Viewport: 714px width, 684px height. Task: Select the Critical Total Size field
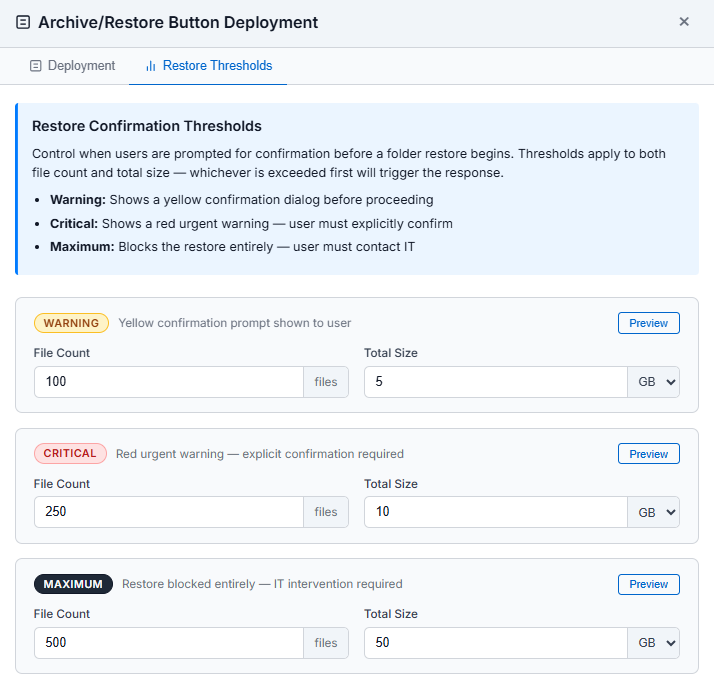(x=495, y=512)
